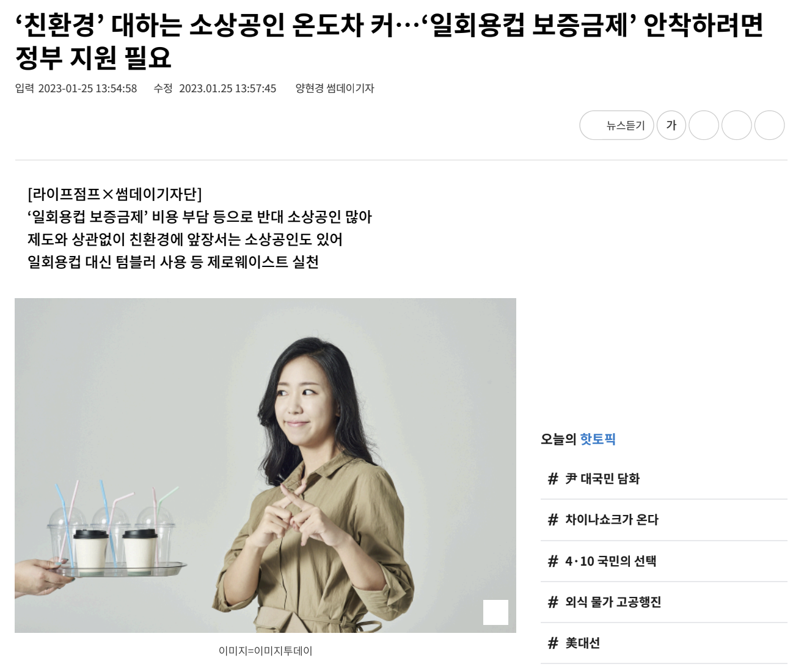Screen dimensions: 804x672
Task: Select the 4·10 국민의 선택 topic
Action: (x=610, y=561)
